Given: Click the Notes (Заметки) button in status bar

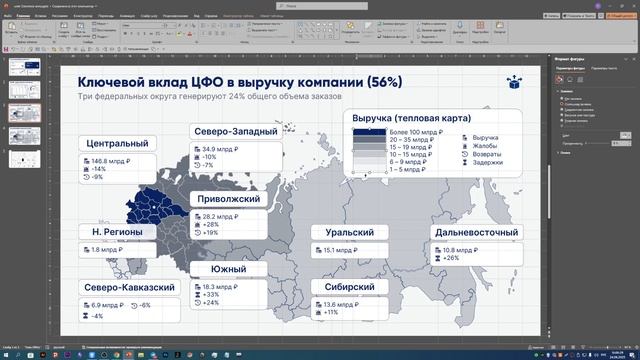Looking at the screenshot, I should pyautogui.click(x=536, y=347).
